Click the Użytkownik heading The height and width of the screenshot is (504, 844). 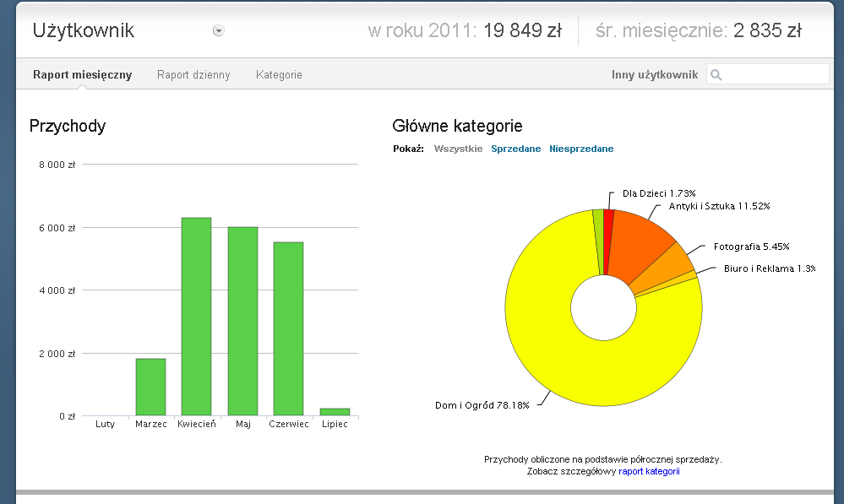[84, 31]
